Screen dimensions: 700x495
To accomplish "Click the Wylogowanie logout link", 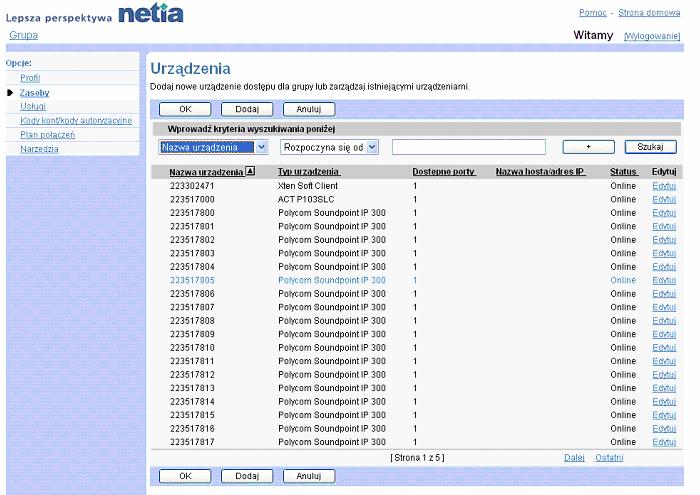I will pos(652,36).
